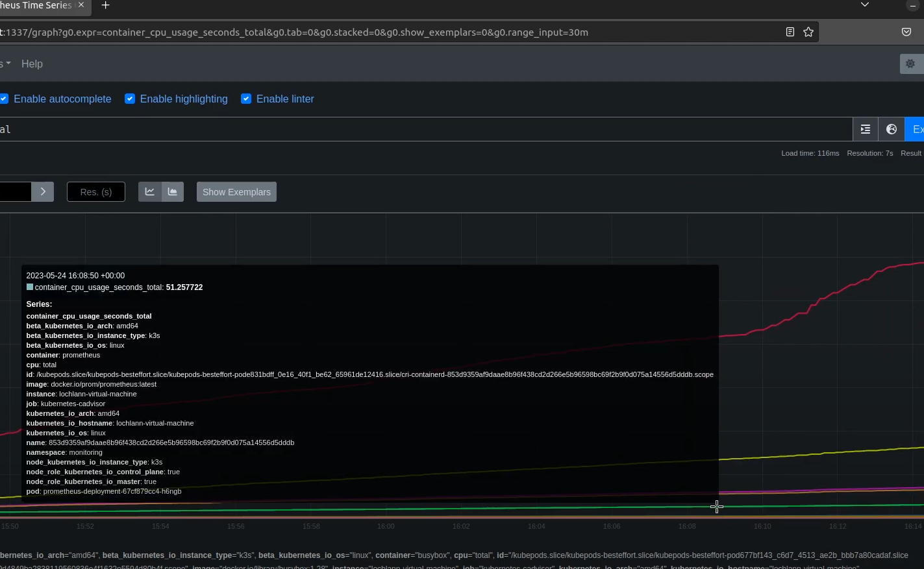The width and height of the screenshot is (924, 569).
Task: Select the unstacked line graph icon
Action: point(149,191)
